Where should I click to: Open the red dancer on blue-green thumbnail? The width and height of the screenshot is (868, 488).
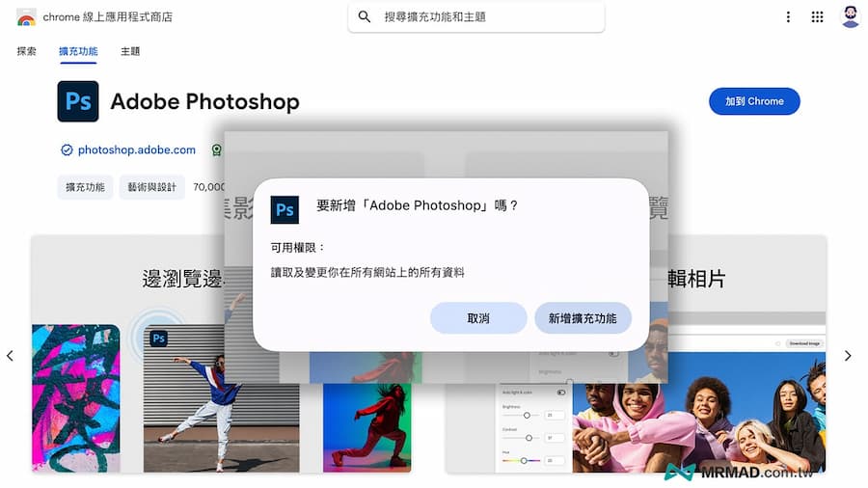coord(367,427)
